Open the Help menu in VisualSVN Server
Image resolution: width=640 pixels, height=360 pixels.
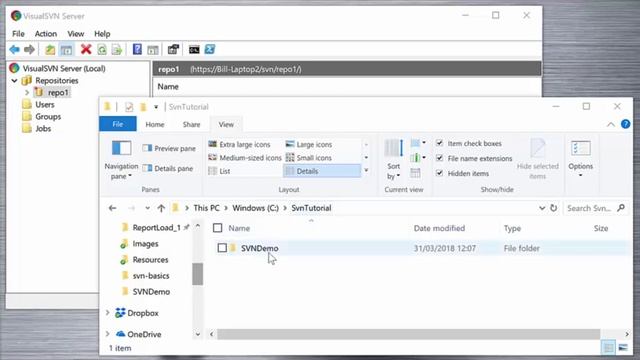102,34
